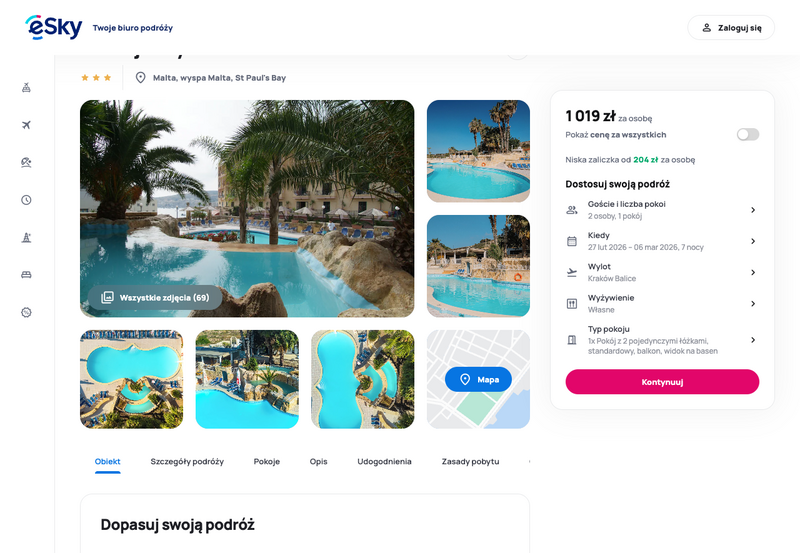Screen dimensions: 800x553
Task: Go to the eSky logo homepage
Action: click(54, 27)
